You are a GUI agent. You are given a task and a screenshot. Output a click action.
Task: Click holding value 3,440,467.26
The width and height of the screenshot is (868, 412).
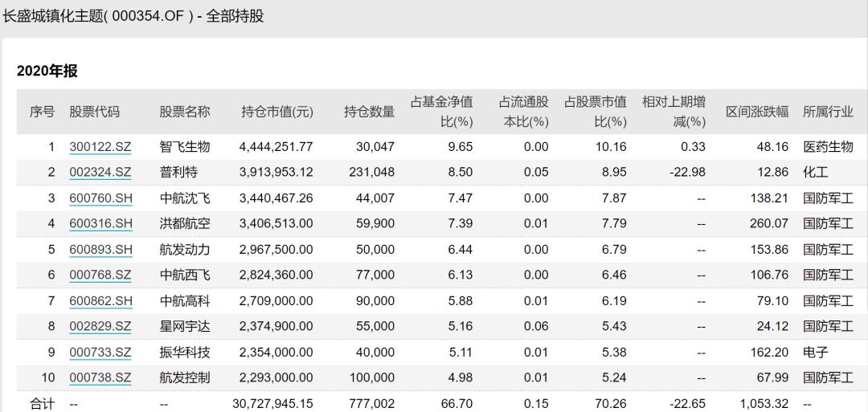click(276, 198)
